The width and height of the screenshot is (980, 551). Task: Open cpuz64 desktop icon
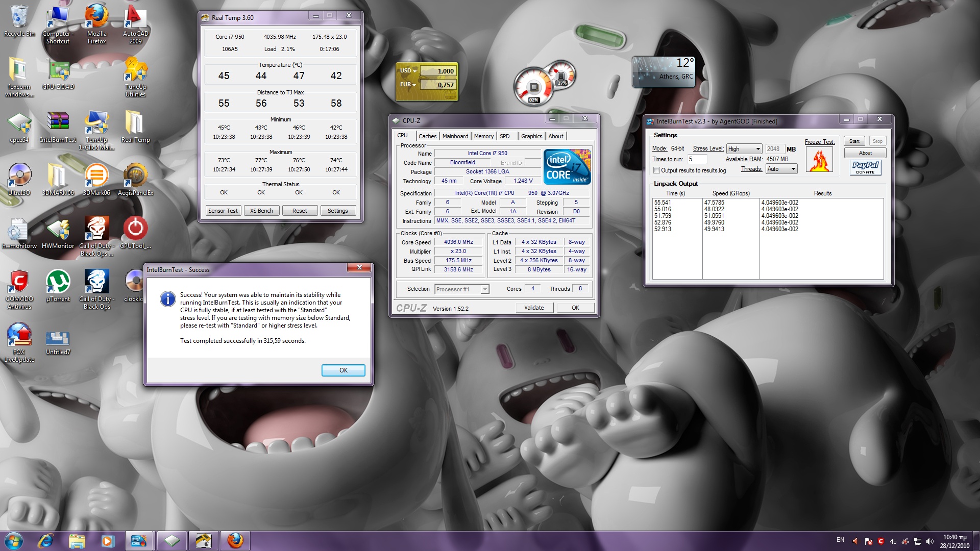19,128
